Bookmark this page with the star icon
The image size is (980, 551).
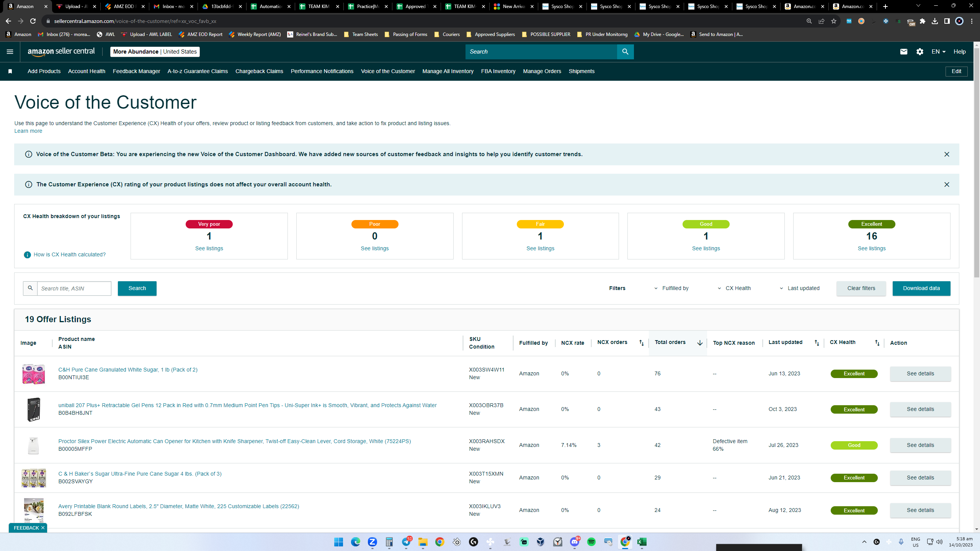pyautogui.click(x=834, y=21)
